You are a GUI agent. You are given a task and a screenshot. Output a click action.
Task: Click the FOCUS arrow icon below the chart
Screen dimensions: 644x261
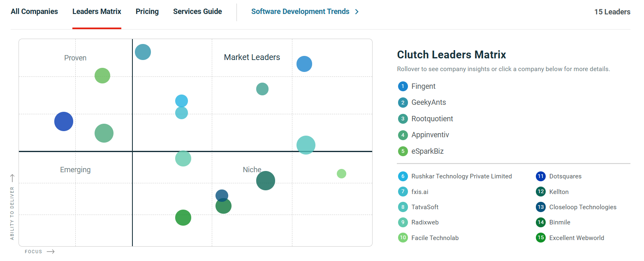(51, 251)
